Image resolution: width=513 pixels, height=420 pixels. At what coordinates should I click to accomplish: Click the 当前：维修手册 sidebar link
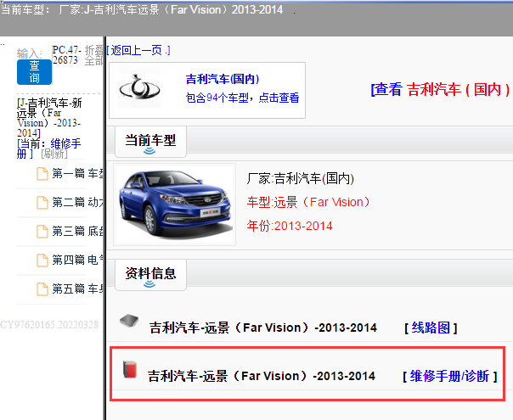coord(48,148)
